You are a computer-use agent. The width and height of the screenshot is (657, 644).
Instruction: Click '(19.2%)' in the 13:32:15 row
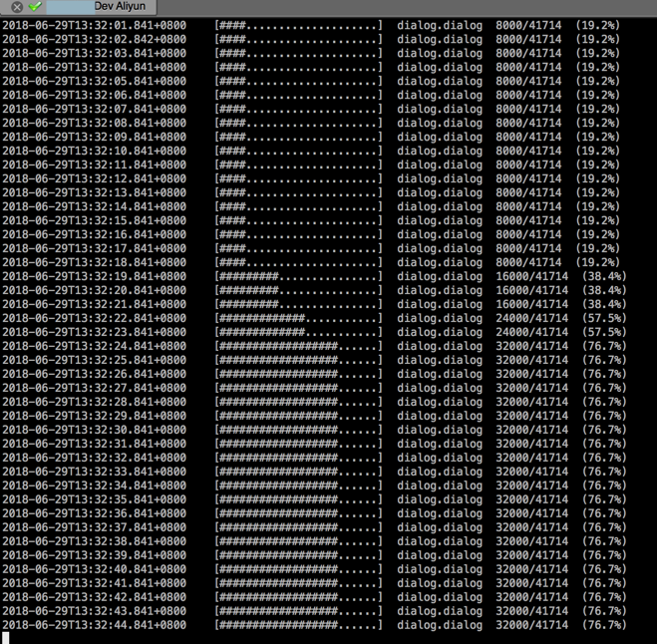point(597,220)
